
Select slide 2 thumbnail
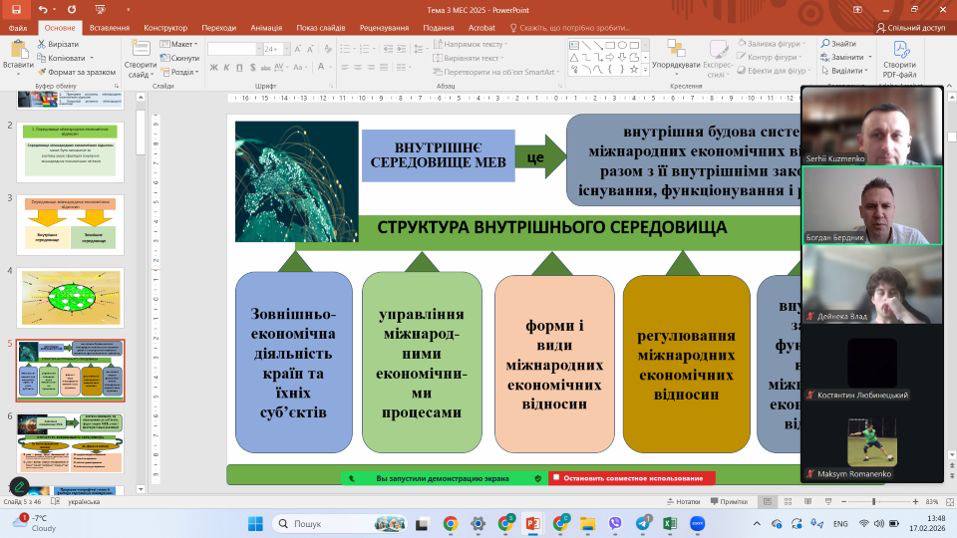click(70, 152)
